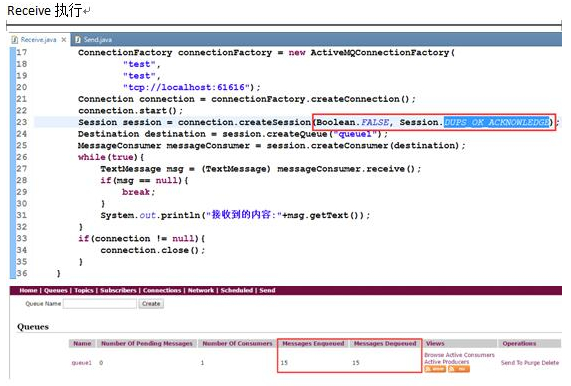Click the 'Queues' section heading

point(33,327)
